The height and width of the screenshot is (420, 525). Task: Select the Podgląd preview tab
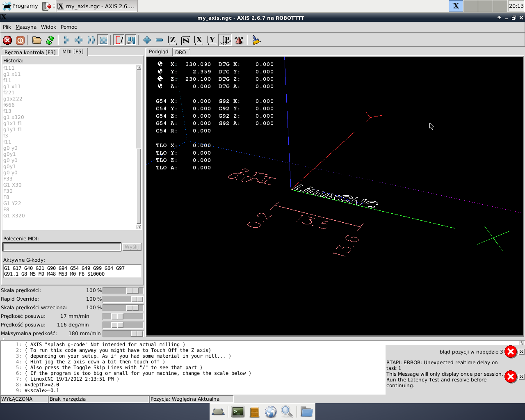pyautogui.click(x=159, y=52)
